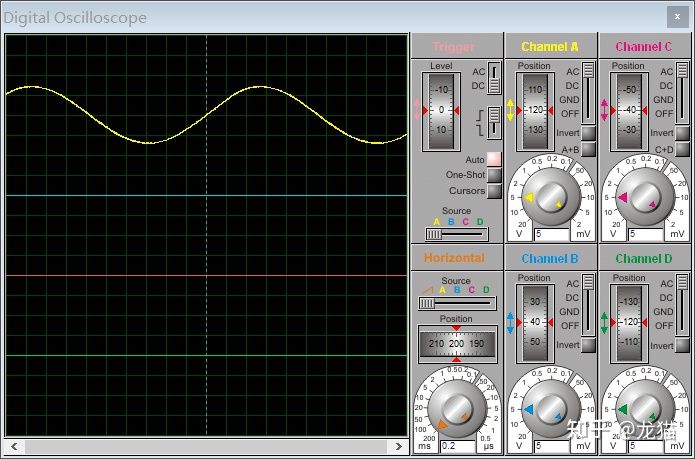Viewport: 695px width, 459px height.
Task: Click the Trigger level pink arrows icon
Action: point(417,110)
